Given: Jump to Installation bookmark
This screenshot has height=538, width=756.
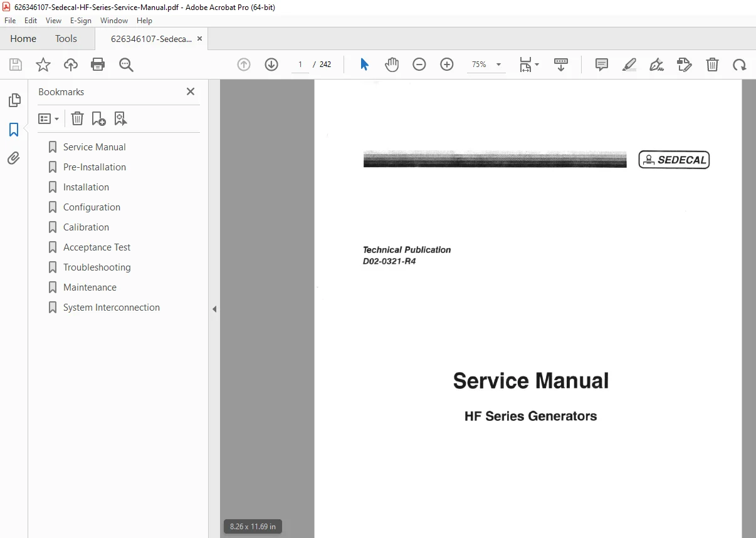Looking at the screenshot, I should pyautogui.click(x=86, y=187).
